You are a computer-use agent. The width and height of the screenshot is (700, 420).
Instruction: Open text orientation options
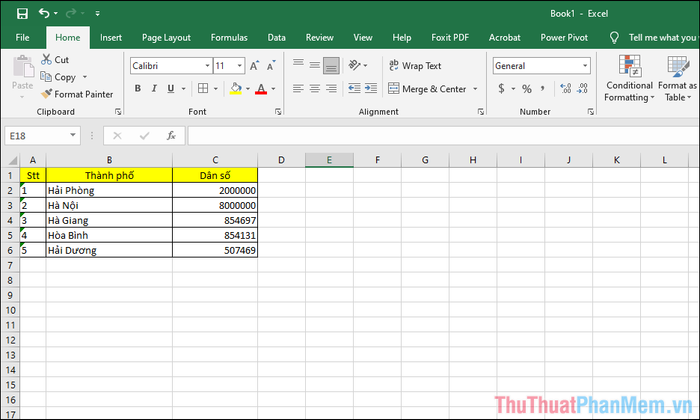point(358,65)
